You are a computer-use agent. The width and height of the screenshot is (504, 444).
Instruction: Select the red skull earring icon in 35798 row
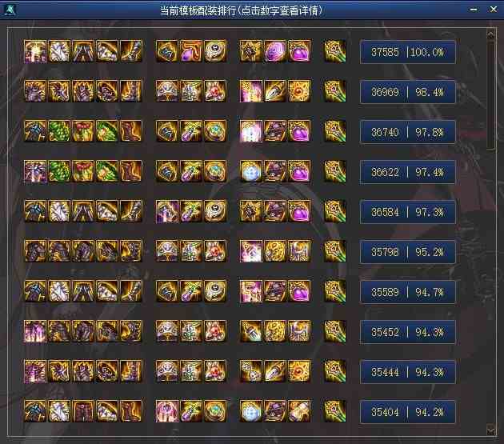point(215,251)
